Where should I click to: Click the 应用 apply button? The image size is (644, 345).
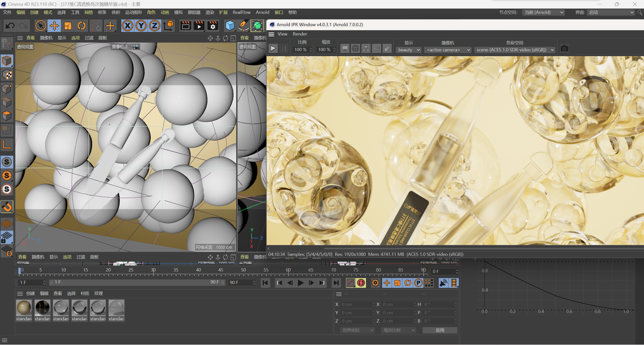(x=439, y=330)
